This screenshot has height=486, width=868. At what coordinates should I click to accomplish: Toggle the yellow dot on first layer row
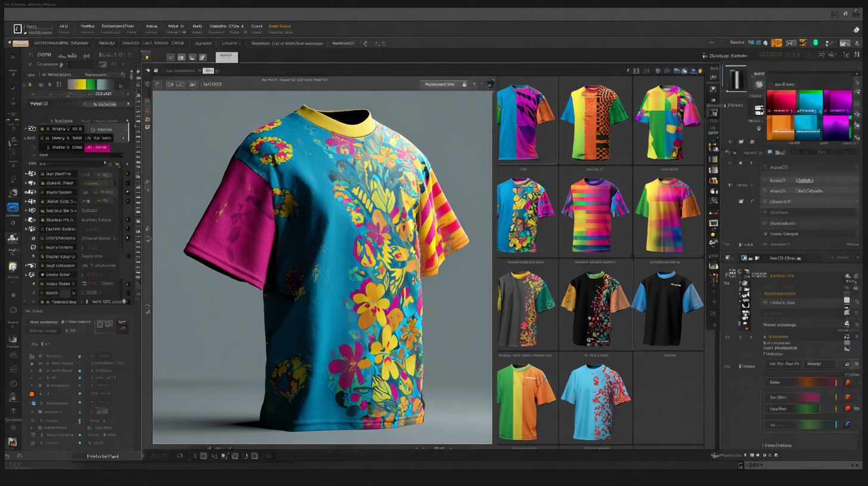pos(127,174)
